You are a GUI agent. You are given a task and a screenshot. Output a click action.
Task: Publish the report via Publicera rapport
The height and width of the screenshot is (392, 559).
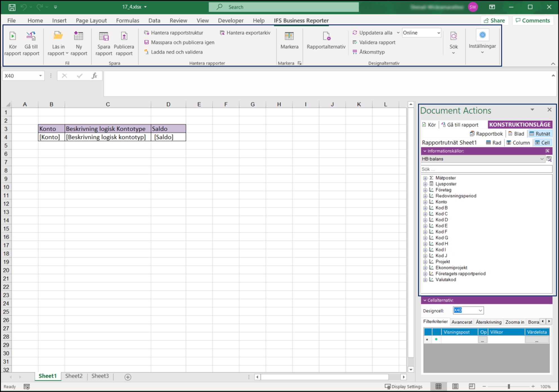click(x=124, y=43)
